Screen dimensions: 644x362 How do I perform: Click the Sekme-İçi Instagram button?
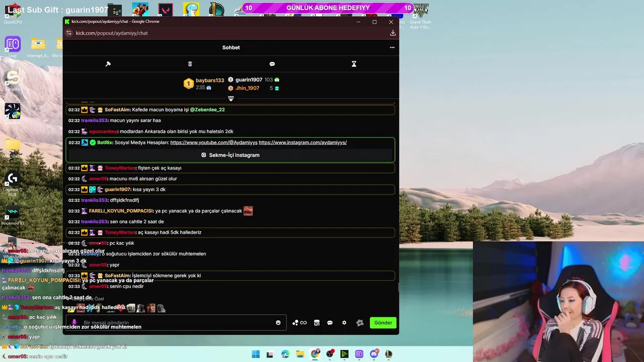[x=230, y=155]
